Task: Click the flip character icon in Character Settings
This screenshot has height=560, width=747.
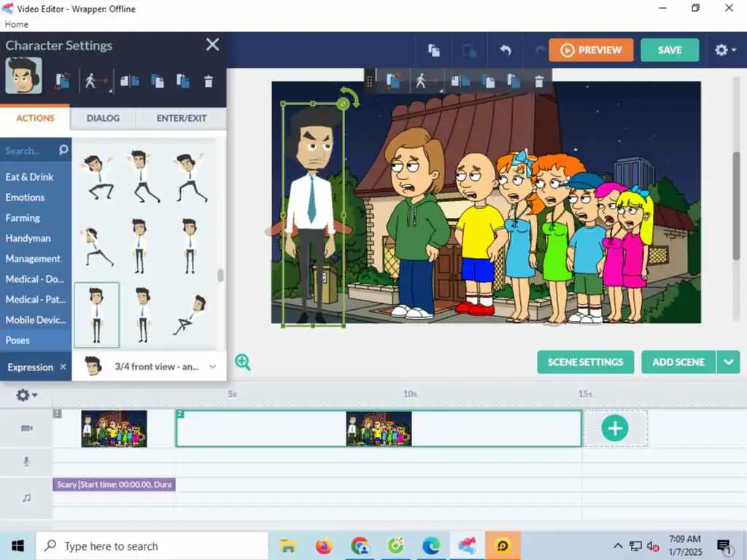Action: pyautogui.click(x=129, y=81)
